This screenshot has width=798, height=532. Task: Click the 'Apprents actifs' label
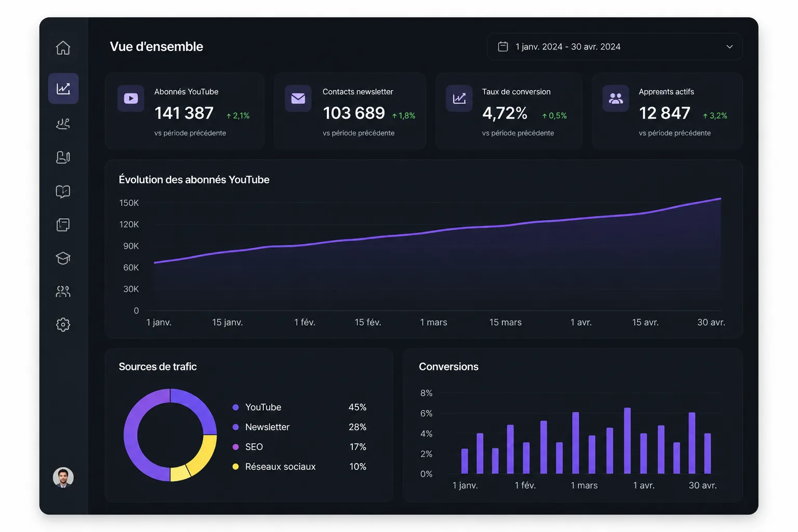pos(667,91)
